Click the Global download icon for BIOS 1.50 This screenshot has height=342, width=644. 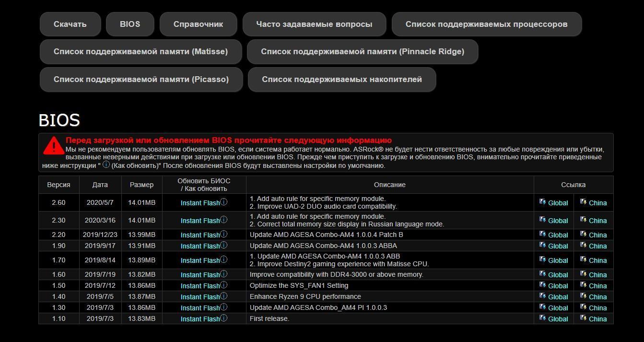(x=542, y=285)
